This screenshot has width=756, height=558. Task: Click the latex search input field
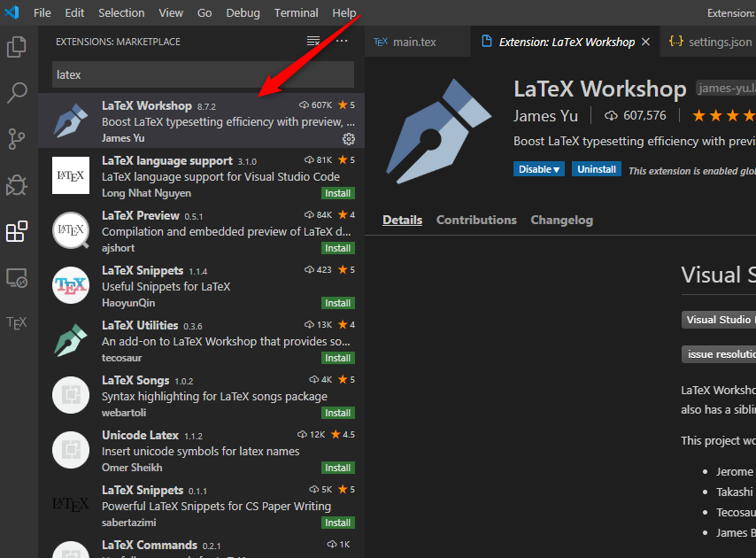coord(202,74)
